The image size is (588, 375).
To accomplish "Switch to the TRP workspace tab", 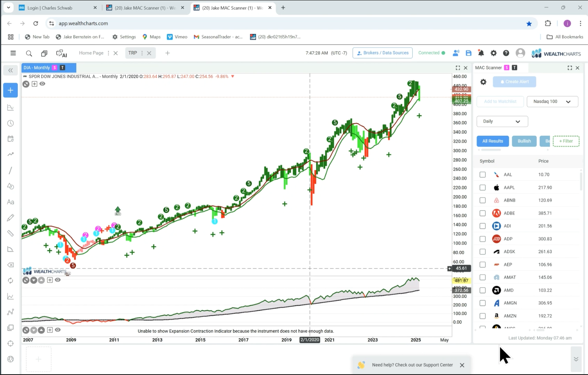I will (x=133, y=53).
